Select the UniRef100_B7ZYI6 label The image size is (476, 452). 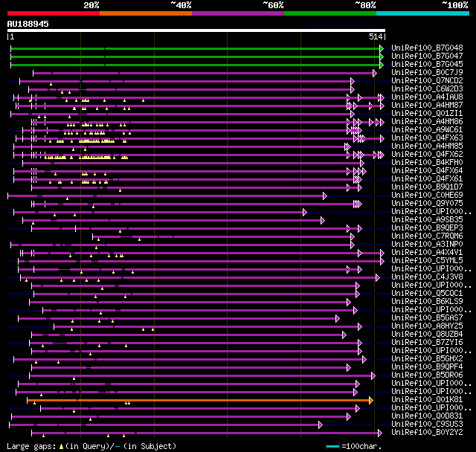click(427, 343)
